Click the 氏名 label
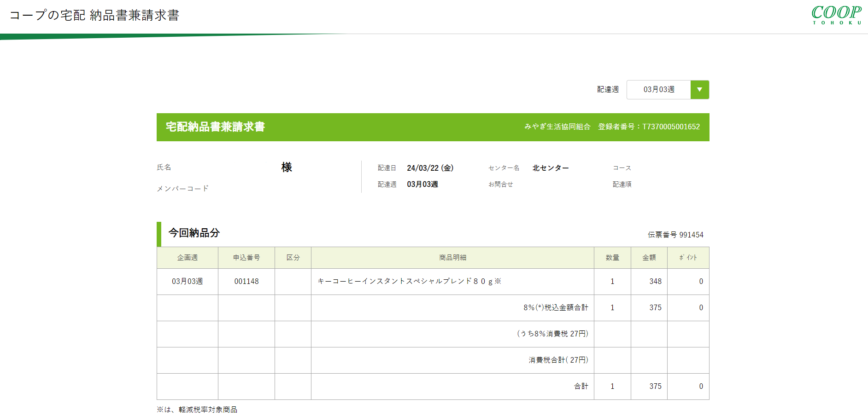The width and height of the screenshot is (868, 416). (164, 167)
